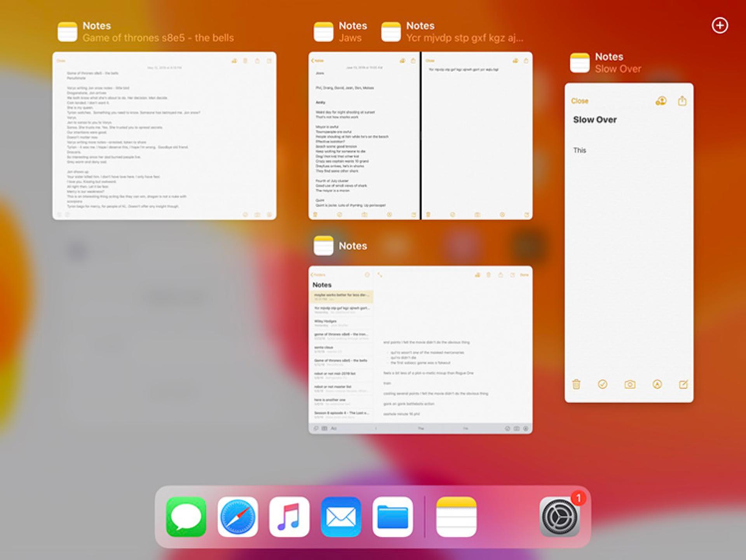Tap compose icon at bottom of Jaws pane
746x560 pixels.
click(x=413, y=215)
